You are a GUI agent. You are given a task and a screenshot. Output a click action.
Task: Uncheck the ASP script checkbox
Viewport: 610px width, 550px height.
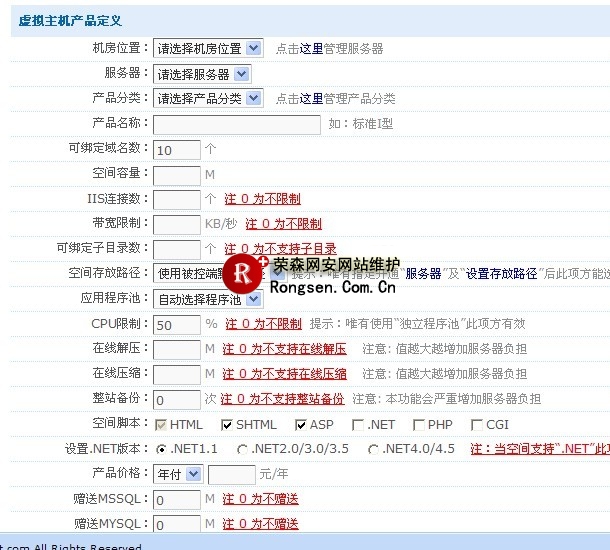click(x=301, y=425)
